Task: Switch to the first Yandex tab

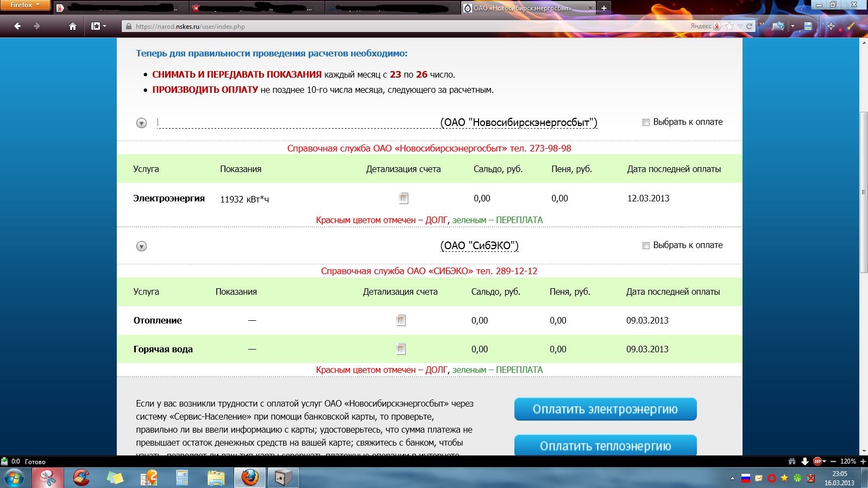Action: pos(120,8)
